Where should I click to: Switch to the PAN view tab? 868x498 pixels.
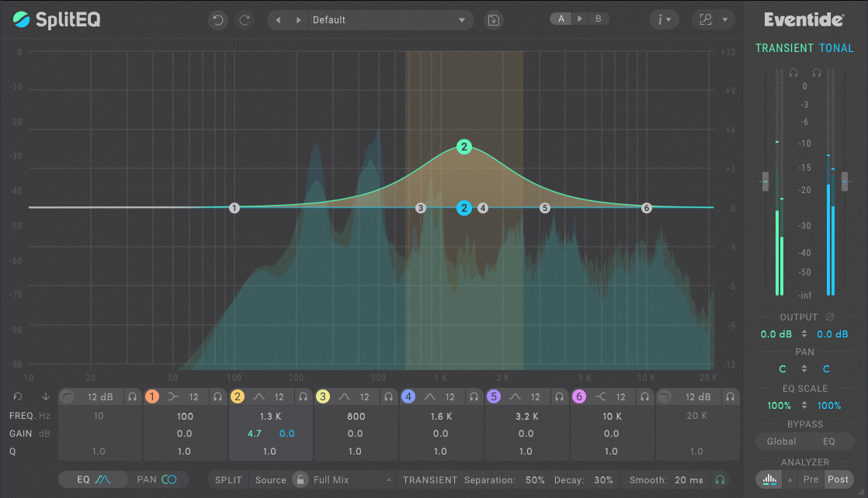pyautogui.click(x=157, y=479)
